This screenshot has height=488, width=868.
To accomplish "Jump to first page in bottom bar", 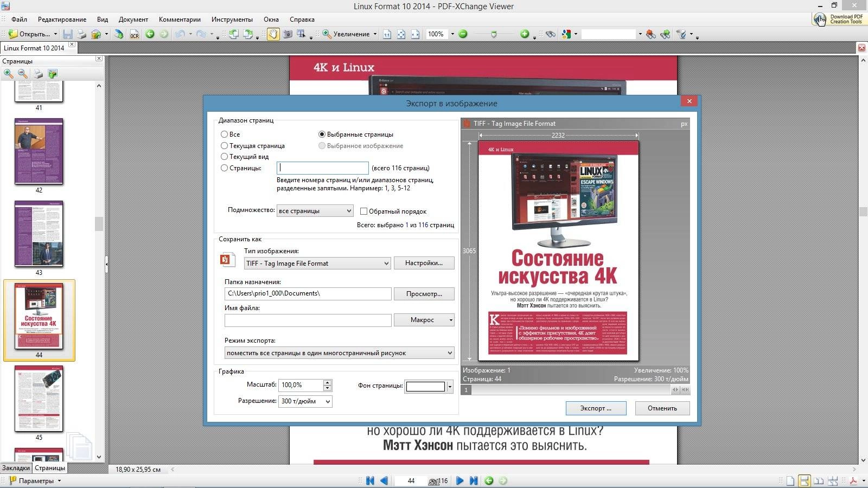I will click(370, 480).
